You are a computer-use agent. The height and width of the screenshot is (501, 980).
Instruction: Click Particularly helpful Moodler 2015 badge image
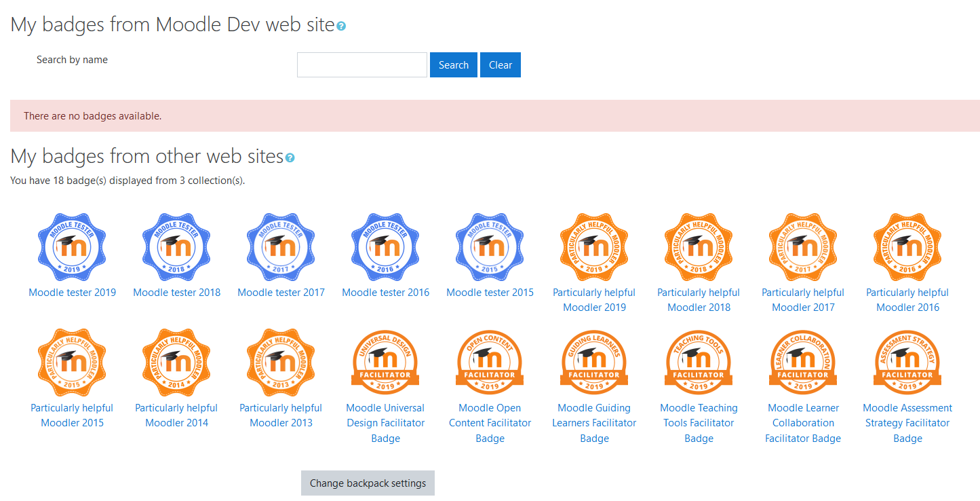click(x=73, y=363)
